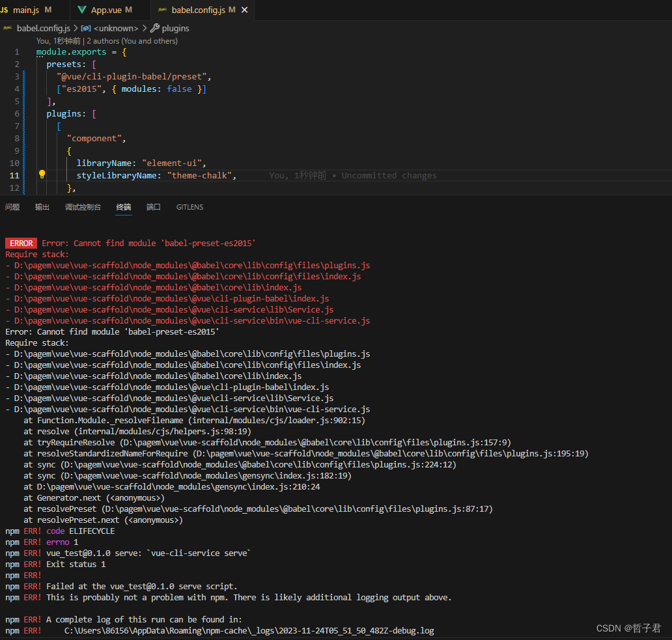Click the inline blame 'Uncommitted changes' annotation
The height and width of the screenshot is (640, 672).
coord(389,176)
